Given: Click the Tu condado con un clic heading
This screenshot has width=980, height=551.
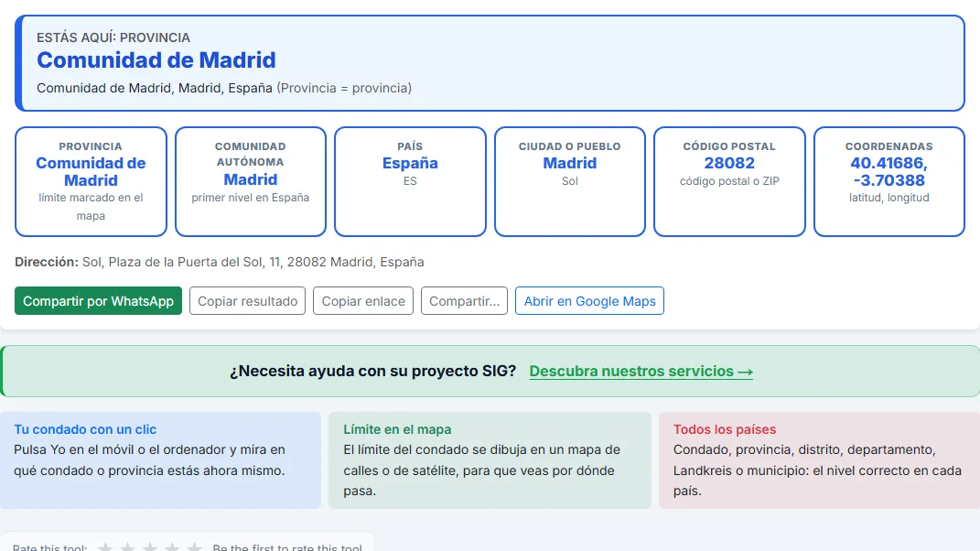Looking at the screenshot, I should [x=85, y=429].
